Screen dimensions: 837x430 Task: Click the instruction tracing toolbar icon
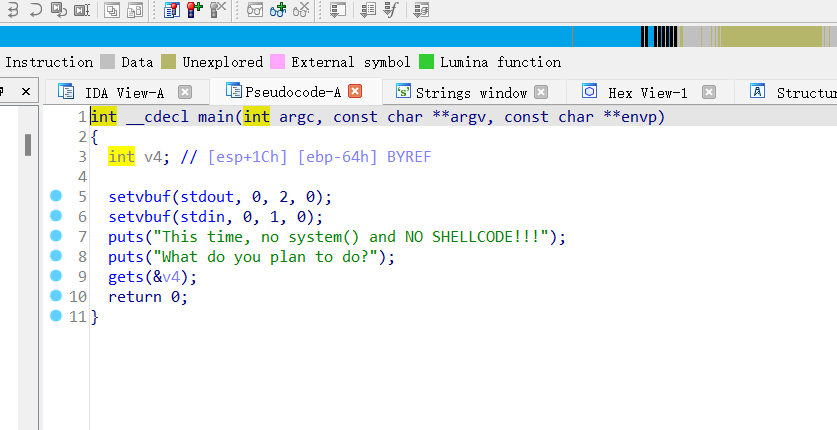pos(368,10)
